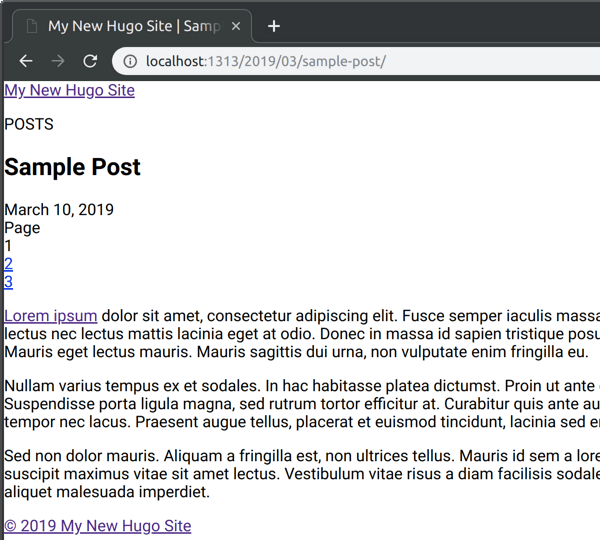Screen dimensions: 600x540
Task: Click the browser forward arrow
Action: tap(58, 61)
